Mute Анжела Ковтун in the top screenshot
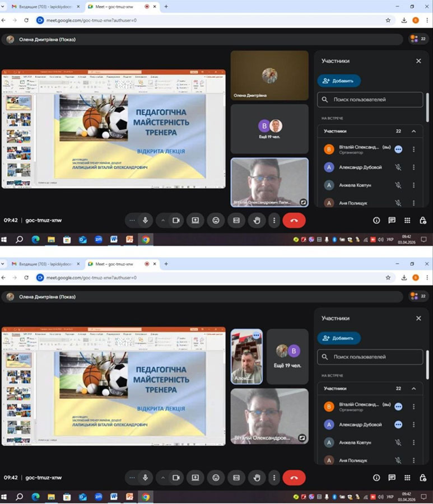This screenshot has height=504, width=433. [x=398, y=185]
